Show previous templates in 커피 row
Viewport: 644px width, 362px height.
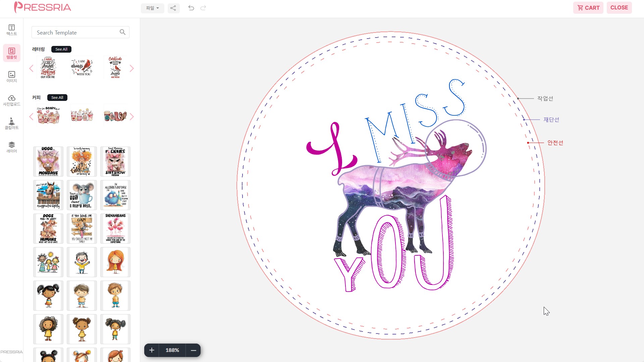31,117
